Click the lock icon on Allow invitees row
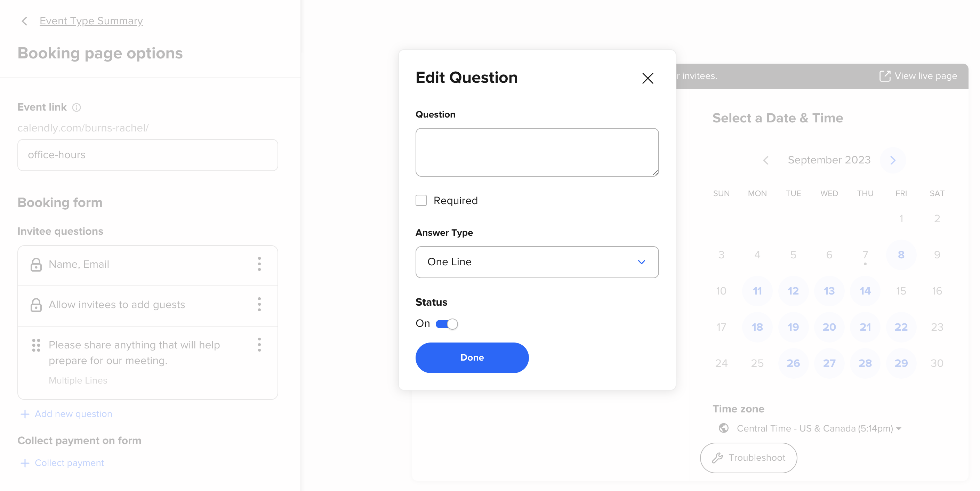The width and height of the screenshot is (980, 491). coord(36,305)
